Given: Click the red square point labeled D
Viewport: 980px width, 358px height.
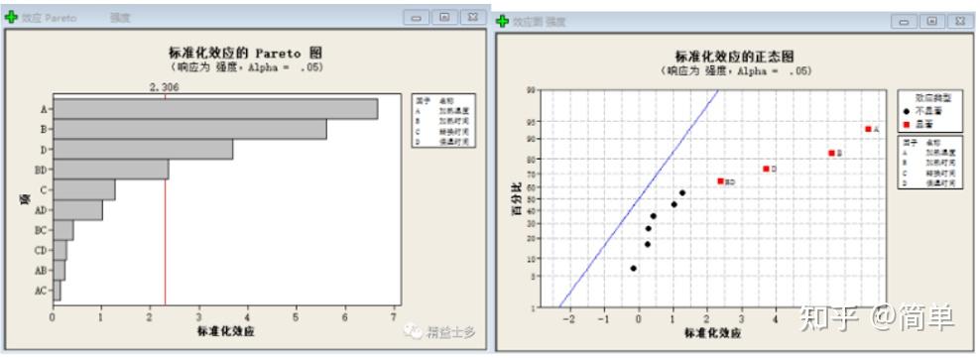Looking at the screenshot, I should click(x=767, y=169).
